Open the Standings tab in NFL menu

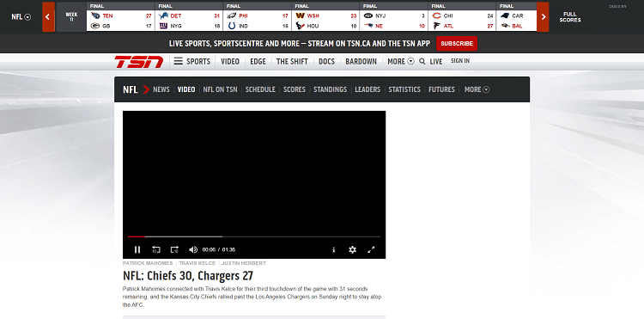click(x=331, y=89)
